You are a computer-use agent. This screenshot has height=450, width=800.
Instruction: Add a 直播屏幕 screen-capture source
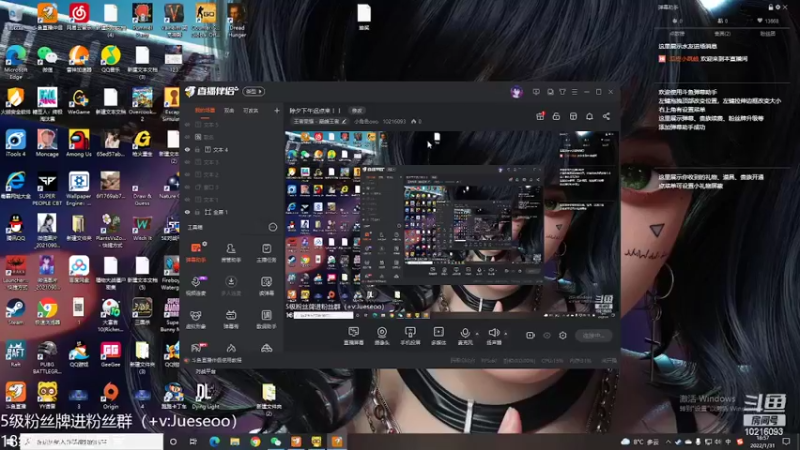354,336
